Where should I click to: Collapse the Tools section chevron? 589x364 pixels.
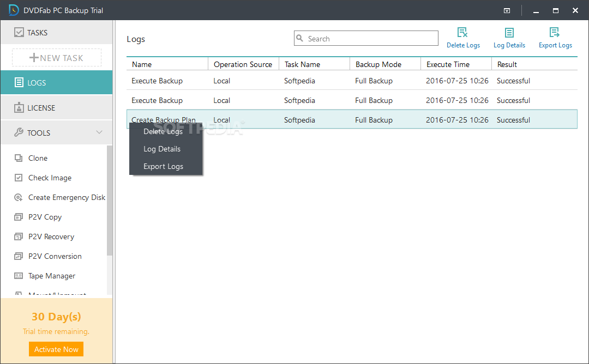(99, 132)
